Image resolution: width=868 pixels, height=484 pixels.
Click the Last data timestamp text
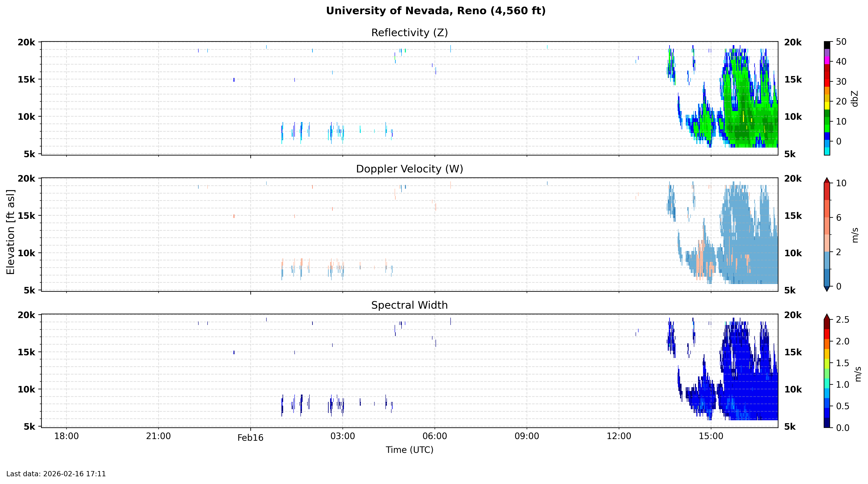pos(56,474)
